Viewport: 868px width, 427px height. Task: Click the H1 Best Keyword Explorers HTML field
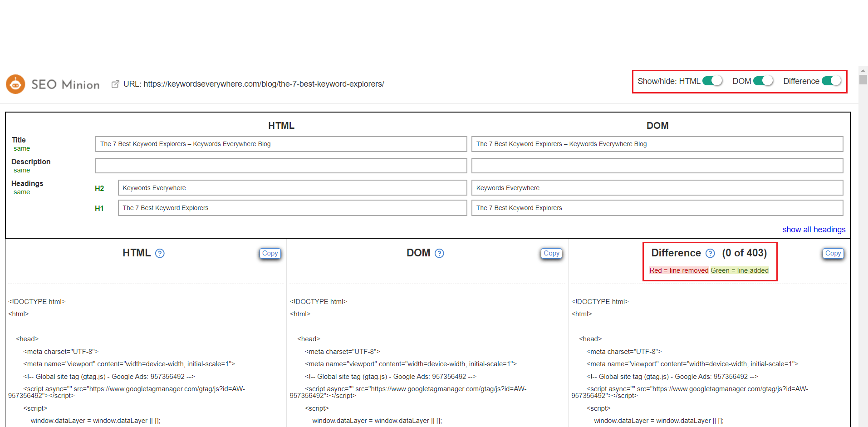(x=292, y=208)
